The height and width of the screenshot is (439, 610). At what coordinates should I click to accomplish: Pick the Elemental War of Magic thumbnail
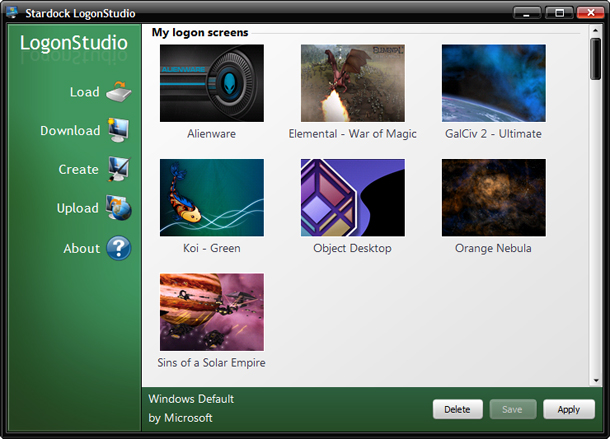(352, 83)
